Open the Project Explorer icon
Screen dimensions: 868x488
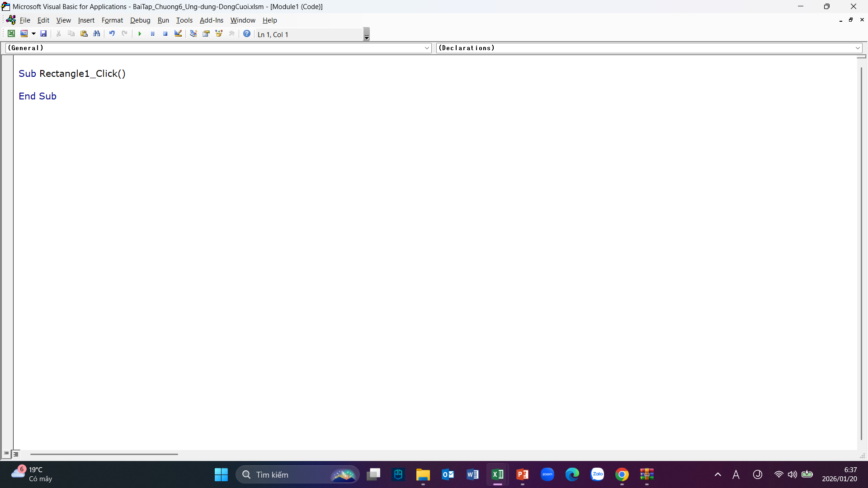pos(193,33)
